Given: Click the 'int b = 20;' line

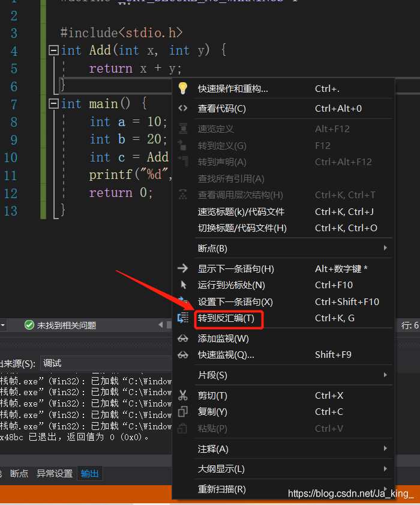Looking at the screenshot, I should tap(128, 139).
